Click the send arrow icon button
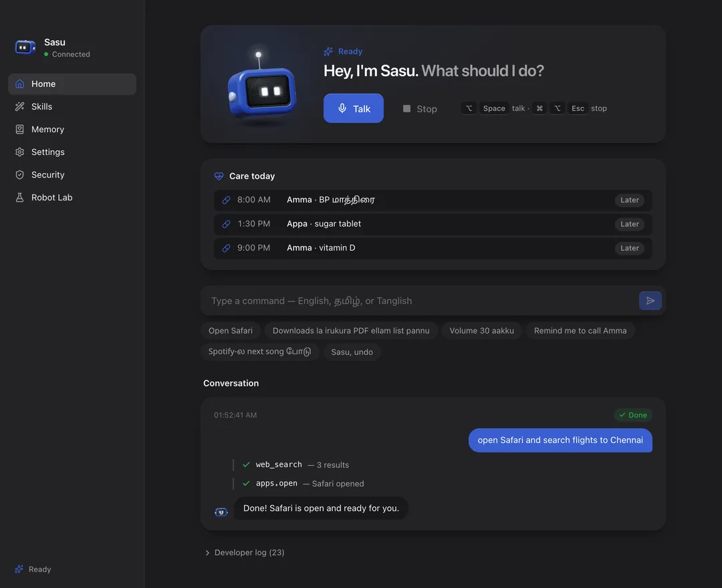 650,301
